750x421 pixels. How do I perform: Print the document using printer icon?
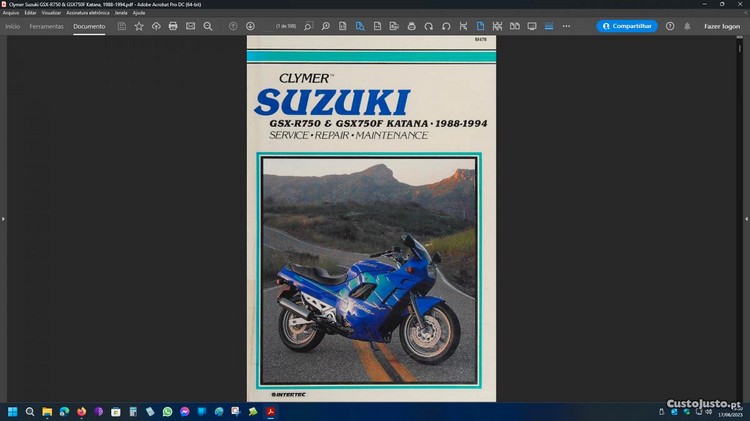point(173,26)
